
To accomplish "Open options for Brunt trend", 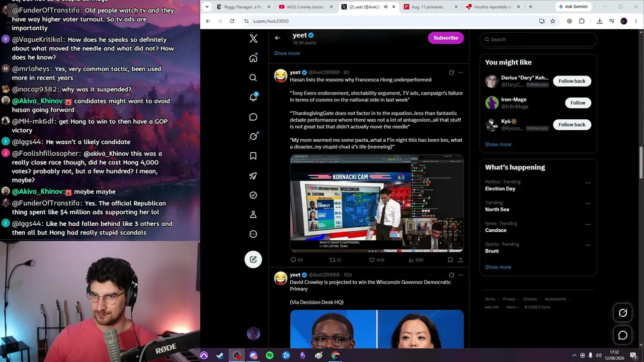I will [x=588, y=245].
